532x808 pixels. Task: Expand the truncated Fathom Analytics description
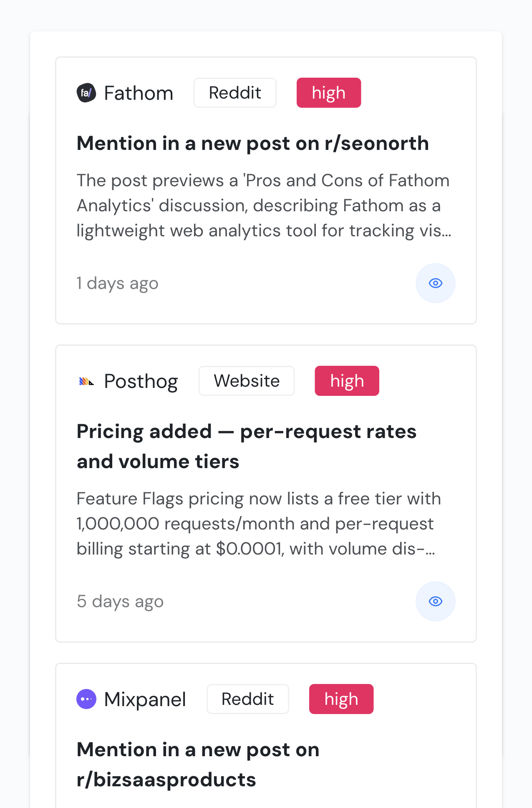264,205
